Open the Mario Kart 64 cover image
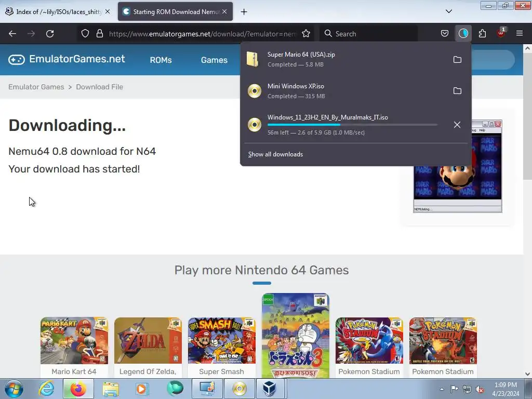532x399 pixels. point(74,341)
